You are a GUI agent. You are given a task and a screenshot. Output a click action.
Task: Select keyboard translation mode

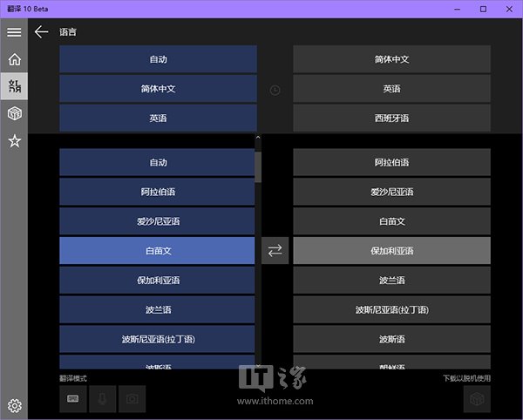73,399
